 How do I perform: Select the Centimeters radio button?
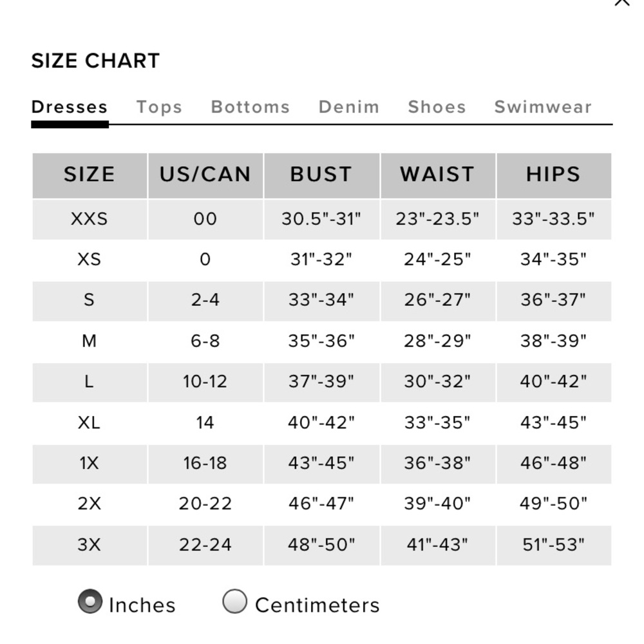(x=234, y=601)
